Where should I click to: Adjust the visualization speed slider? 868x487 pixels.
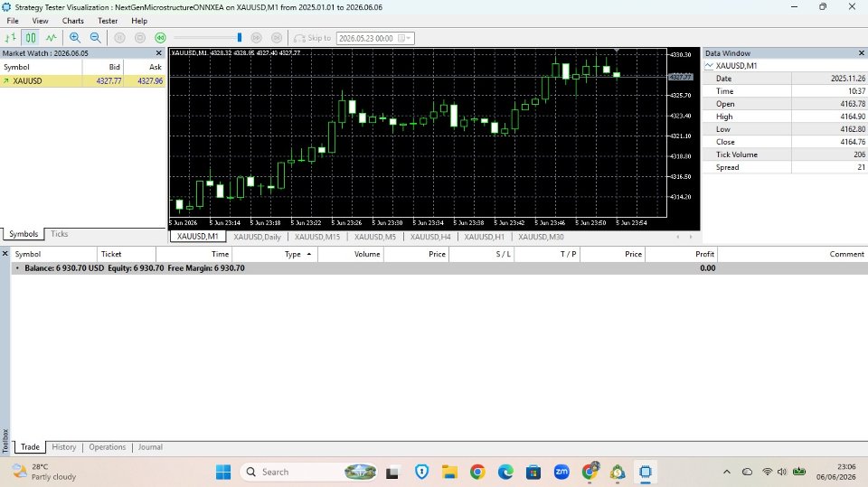point(239,38)
